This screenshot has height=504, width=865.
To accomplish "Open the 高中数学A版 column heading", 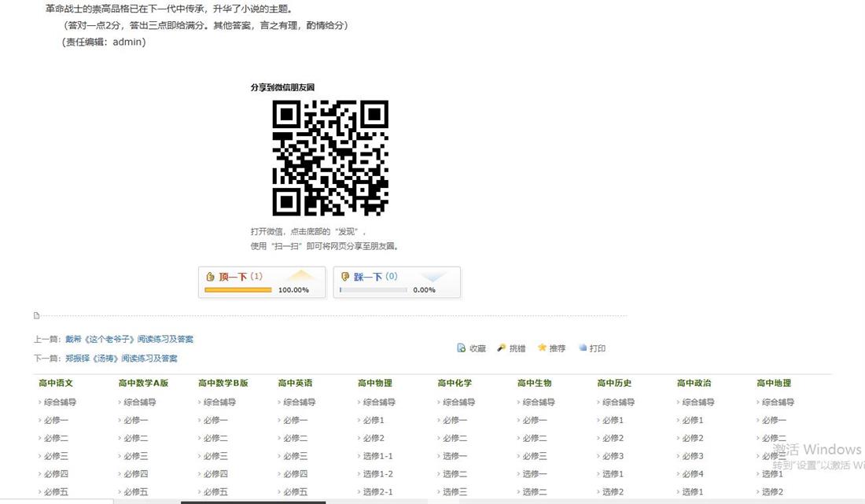I will (143, 383).
